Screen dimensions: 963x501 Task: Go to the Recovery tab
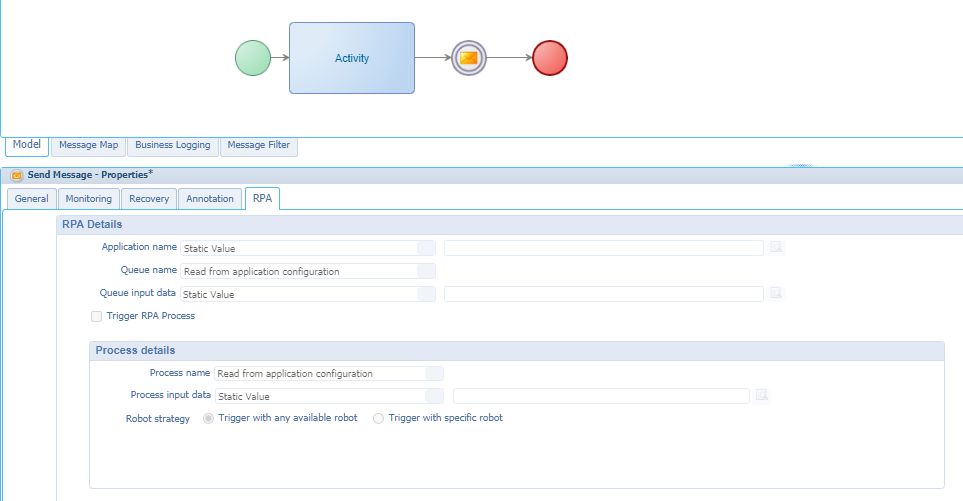[x=149, y=198]
